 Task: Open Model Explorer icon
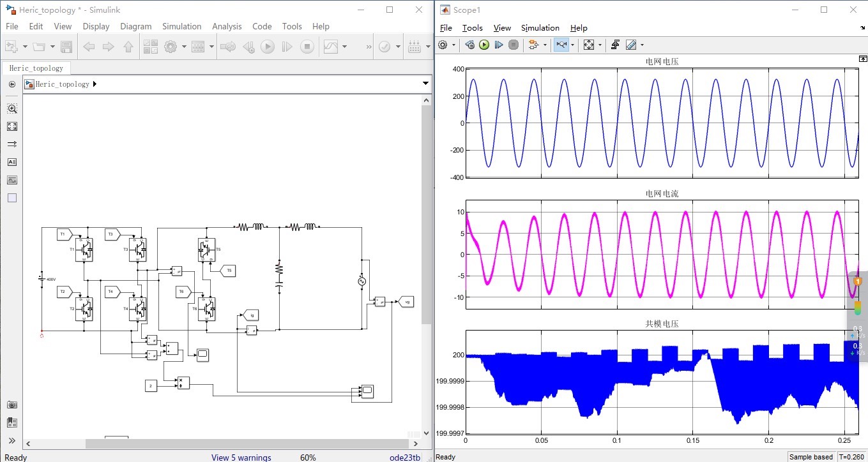point(198,47)
